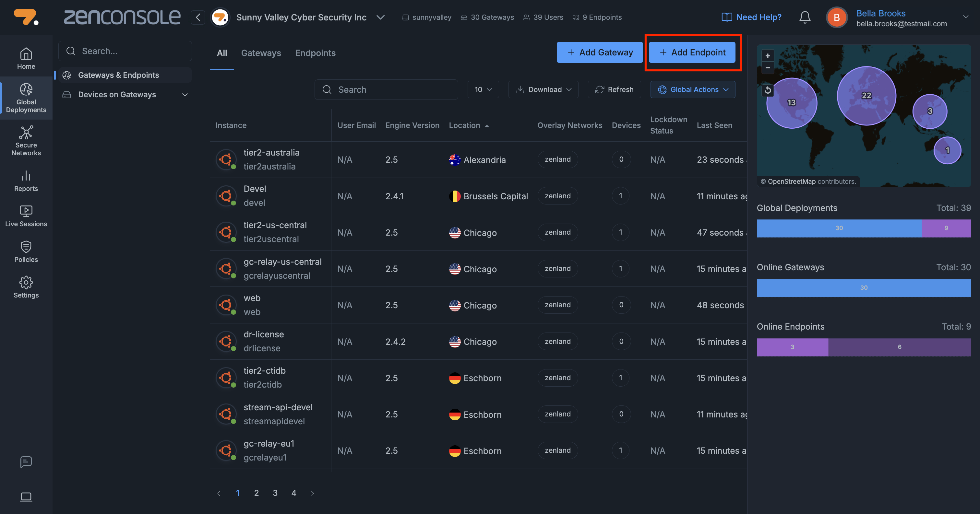
Task: Focus the table Search field
Action: coord(386,89)
